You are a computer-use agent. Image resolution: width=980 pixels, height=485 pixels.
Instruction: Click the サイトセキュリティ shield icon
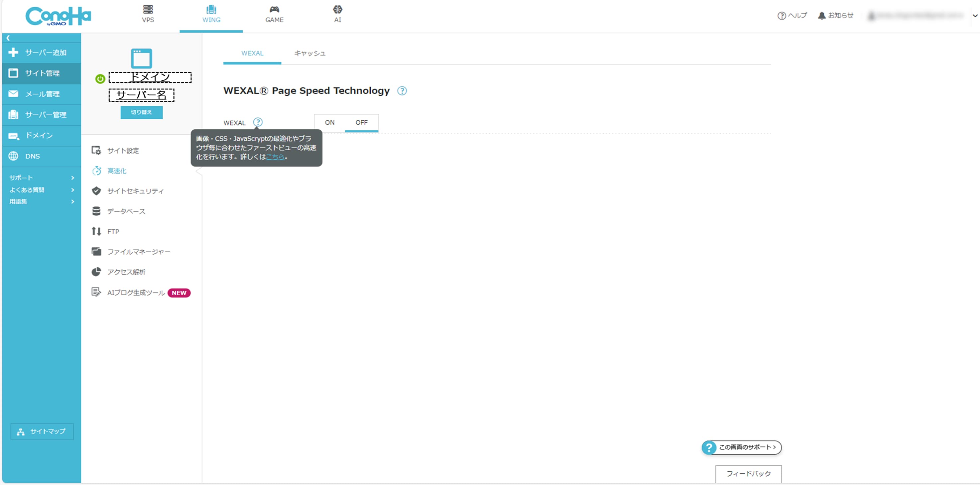[x=96, y=191]
